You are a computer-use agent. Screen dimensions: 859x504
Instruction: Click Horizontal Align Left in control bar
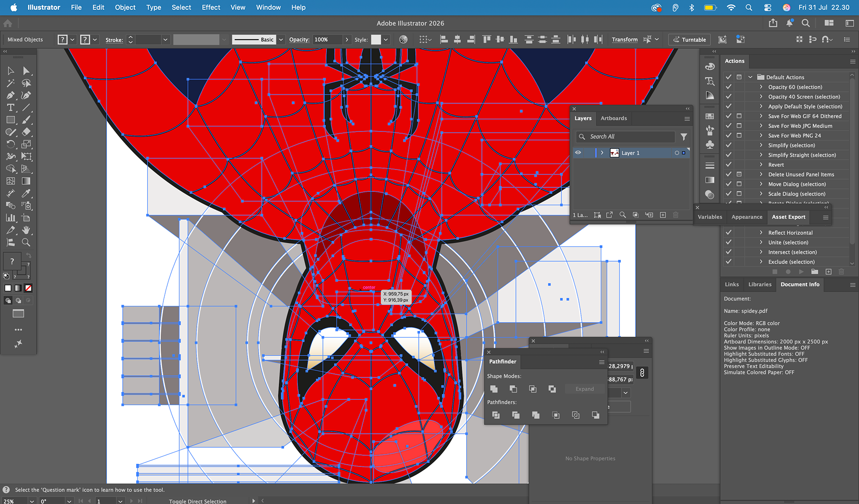pyautogui.click(x=444, y=40)
